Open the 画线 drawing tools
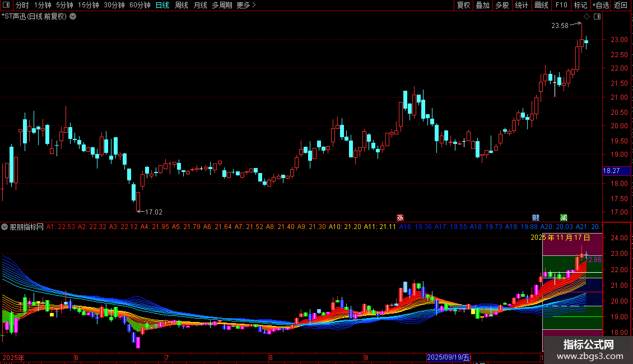Viewport: 633px width, 364px height. point(541,5)
